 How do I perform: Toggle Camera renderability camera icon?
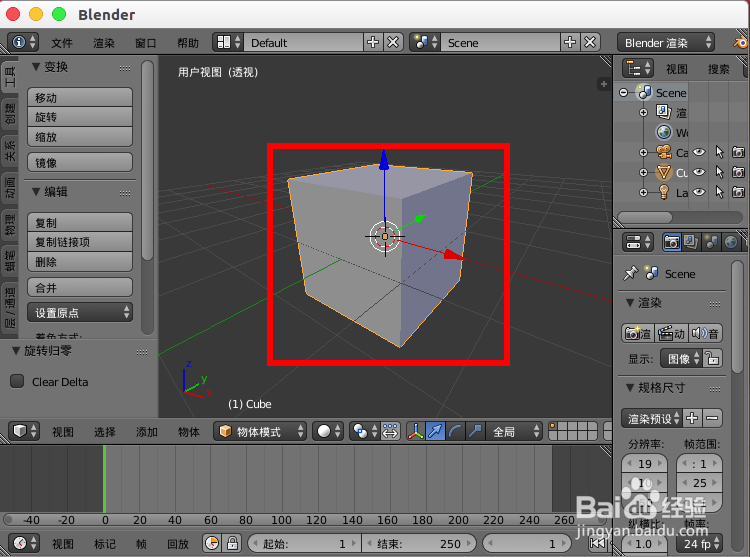tap(739, 152)
